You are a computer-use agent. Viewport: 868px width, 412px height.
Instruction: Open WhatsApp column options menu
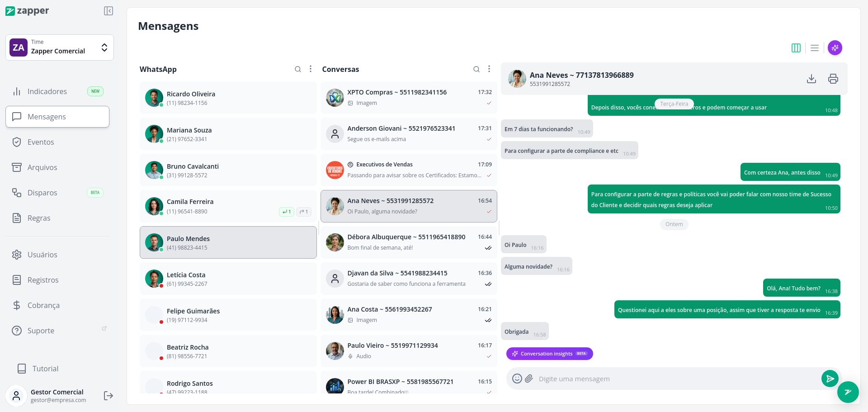(x=311, y=69)
